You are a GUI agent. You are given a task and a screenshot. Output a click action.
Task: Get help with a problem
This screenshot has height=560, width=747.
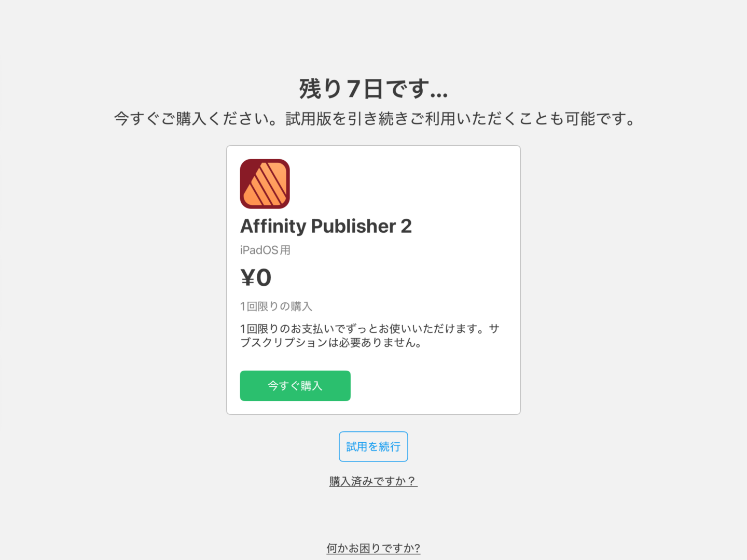point(374,548)
